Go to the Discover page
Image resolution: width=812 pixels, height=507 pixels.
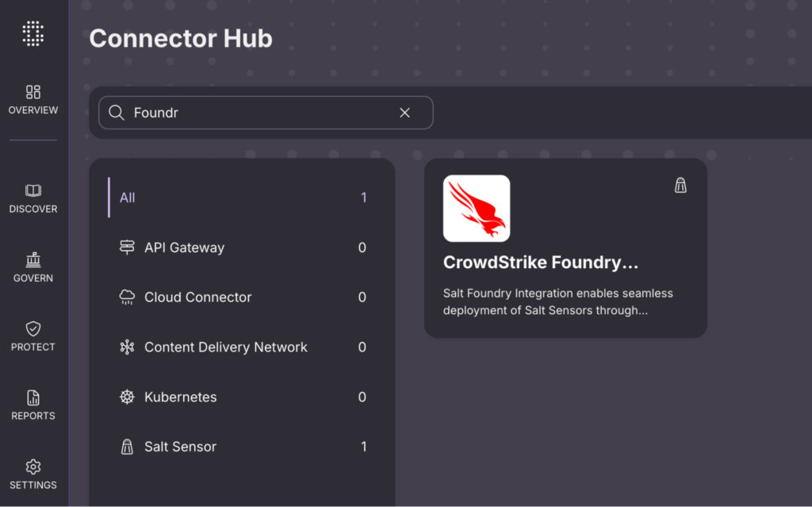coord(33,198)
